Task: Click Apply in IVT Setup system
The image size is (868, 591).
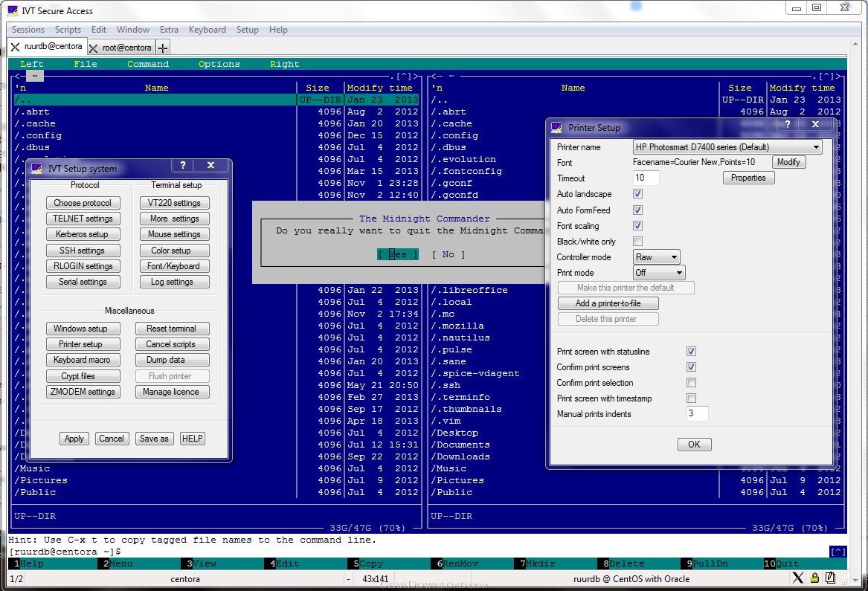Action: [x=74, y=439]
